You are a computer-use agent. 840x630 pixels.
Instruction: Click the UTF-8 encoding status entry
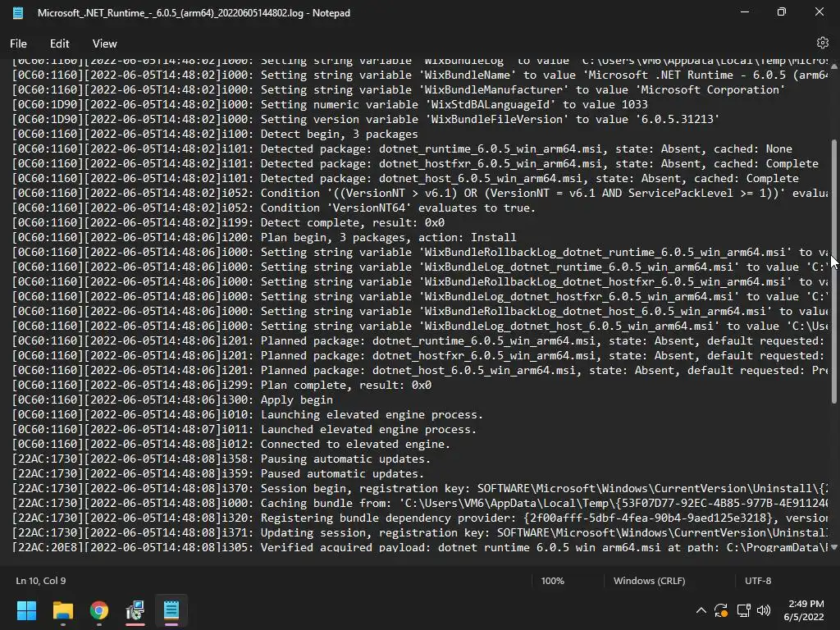click(x=757, y=581)
